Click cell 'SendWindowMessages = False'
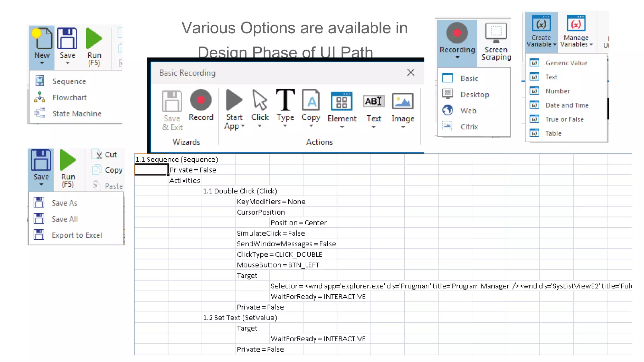 [x=286, y=244]
